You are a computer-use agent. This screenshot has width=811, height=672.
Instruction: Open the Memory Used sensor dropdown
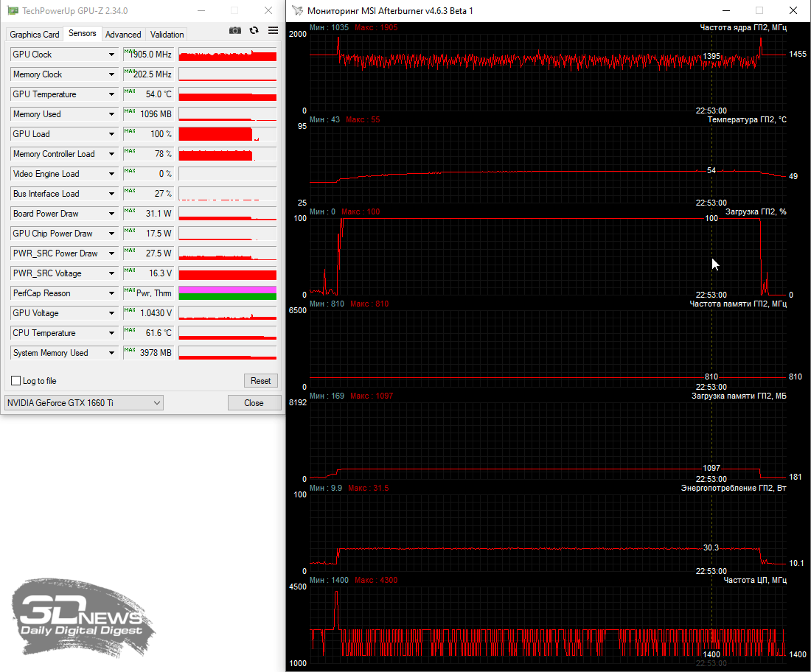pos(111,114)
